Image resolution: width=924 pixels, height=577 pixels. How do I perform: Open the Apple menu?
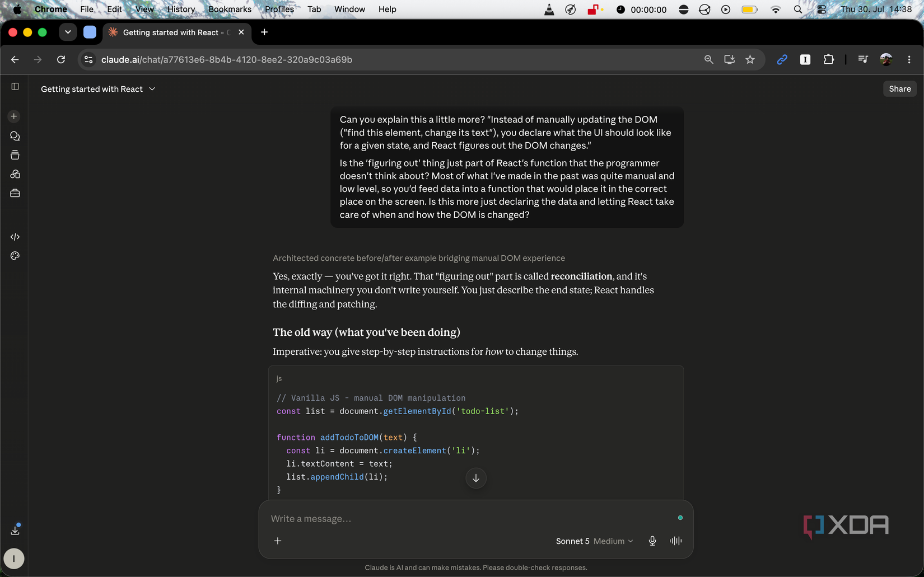[17, 9]
